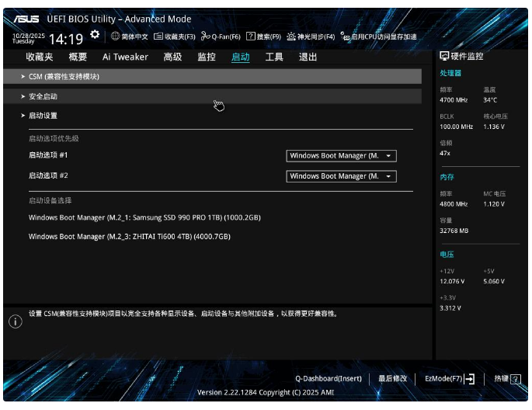The width and height of the screenshot is (532, 410).
Task: Open the 退出 exit tab
Action: [x=308, y=57]
